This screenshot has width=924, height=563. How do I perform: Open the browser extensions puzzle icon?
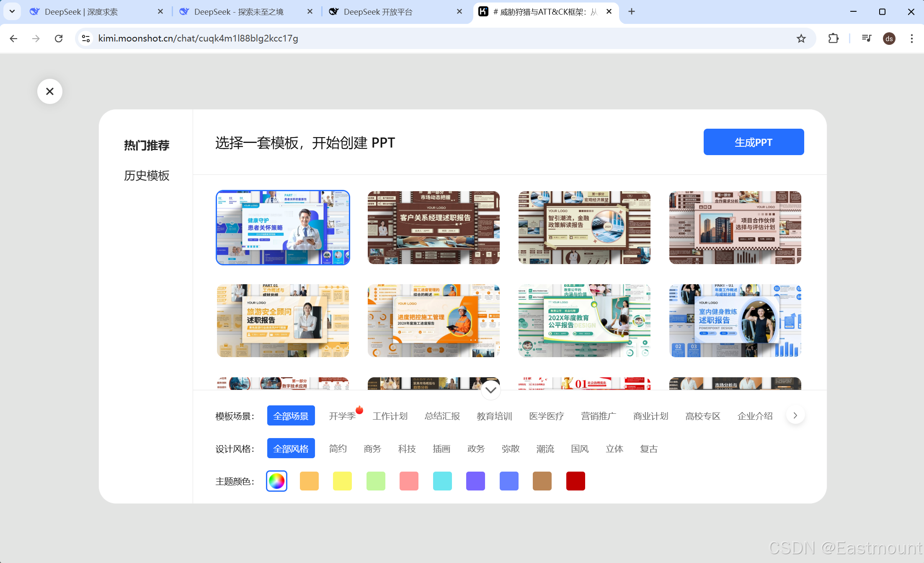[833, 39]
